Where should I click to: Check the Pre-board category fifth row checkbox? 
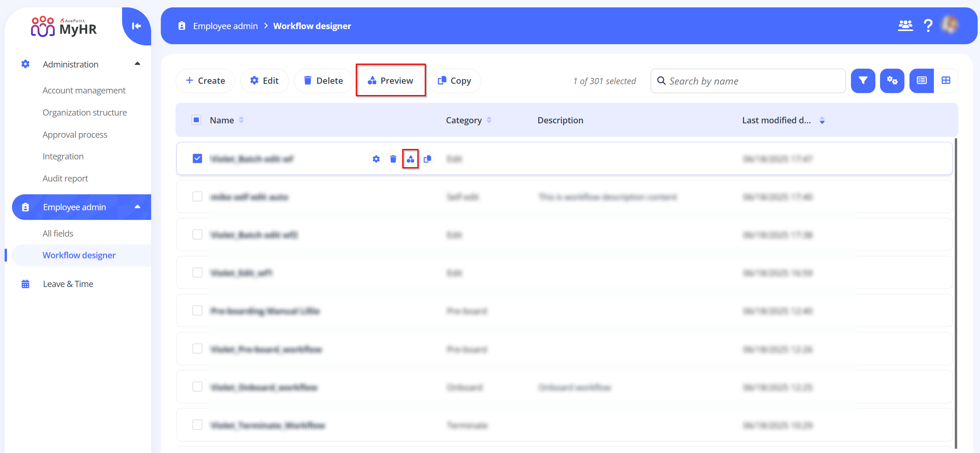[x=197, y=311]
